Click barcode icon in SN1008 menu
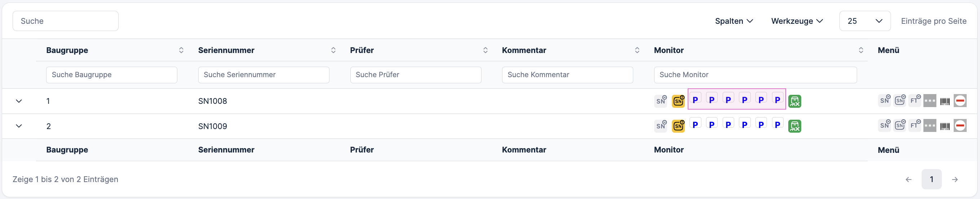Image resolution: width=980 pixels, height=199 pixels. pos(945,101)
